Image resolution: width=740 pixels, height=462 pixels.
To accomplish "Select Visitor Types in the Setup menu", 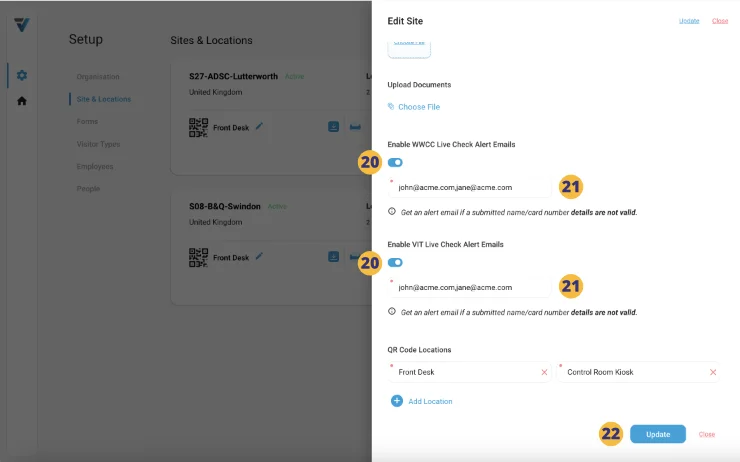I will 98,144.
